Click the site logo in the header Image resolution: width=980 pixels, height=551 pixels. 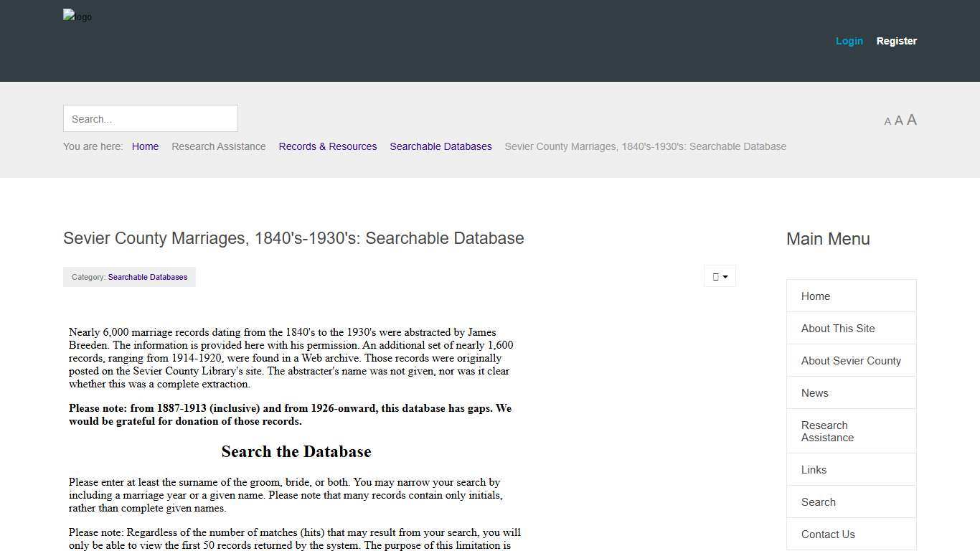77,17
